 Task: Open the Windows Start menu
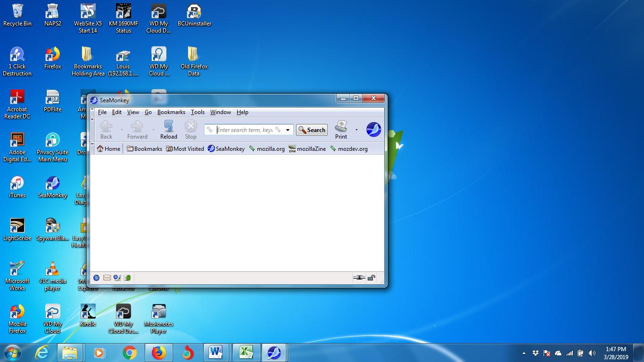pyautogui.click(x=12, y=352)
